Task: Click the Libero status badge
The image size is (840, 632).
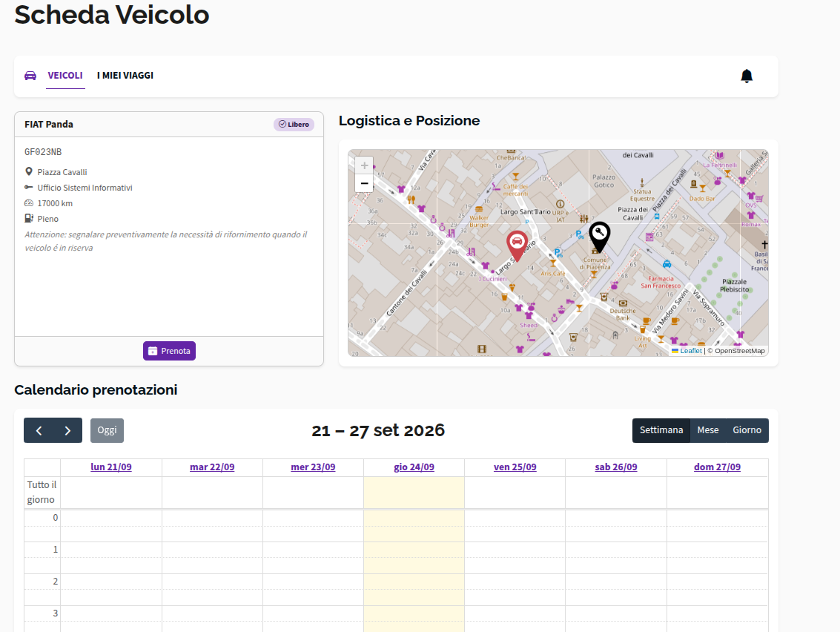Action: (x=294, y=125)
